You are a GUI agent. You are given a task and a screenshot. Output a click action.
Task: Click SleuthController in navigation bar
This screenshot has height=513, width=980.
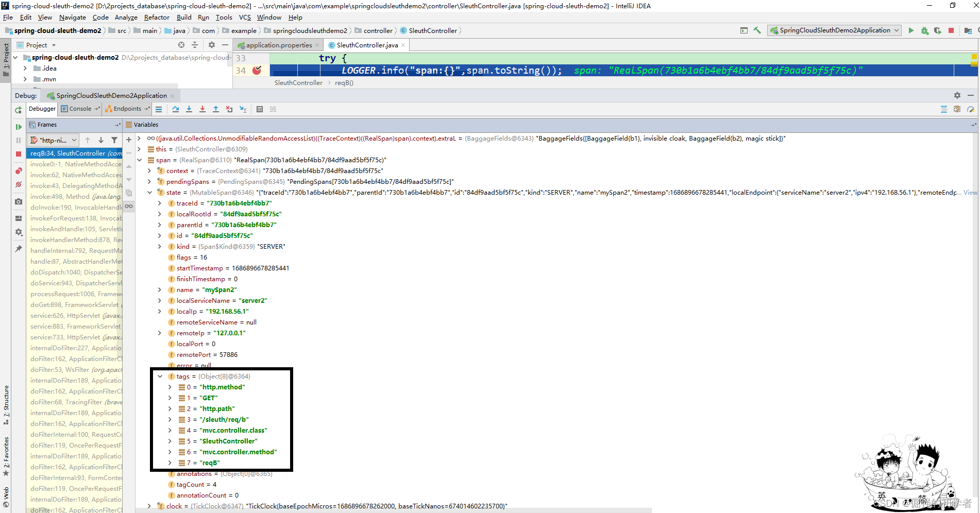tap(433, 30)
